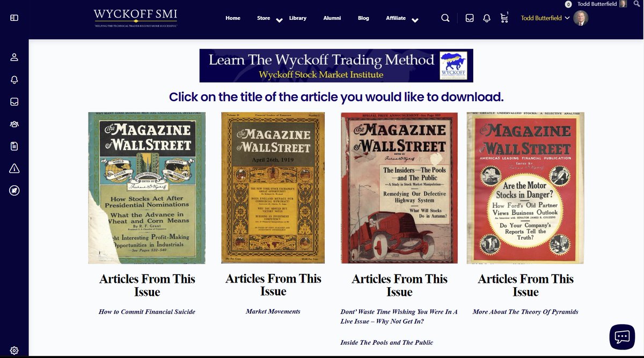Open the notification bell in header
The image size is (644, 358).
tap(487, 18)
